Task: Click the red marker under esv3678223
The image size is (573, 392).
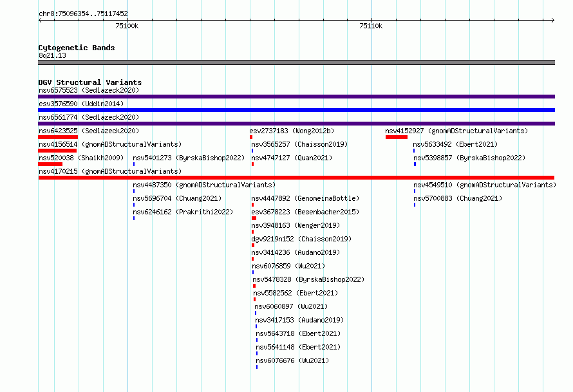Action: [254, 218]
